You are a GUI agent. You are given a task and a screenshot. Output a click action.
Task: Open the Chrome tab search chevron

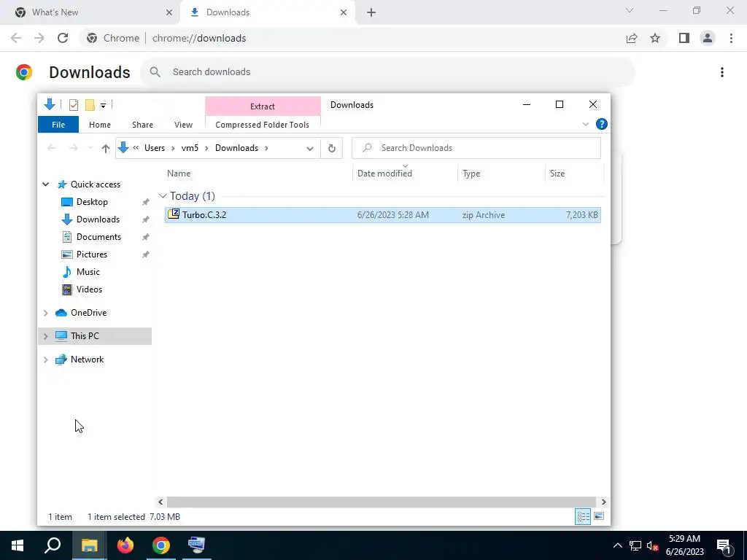click(x=630, y=10)
